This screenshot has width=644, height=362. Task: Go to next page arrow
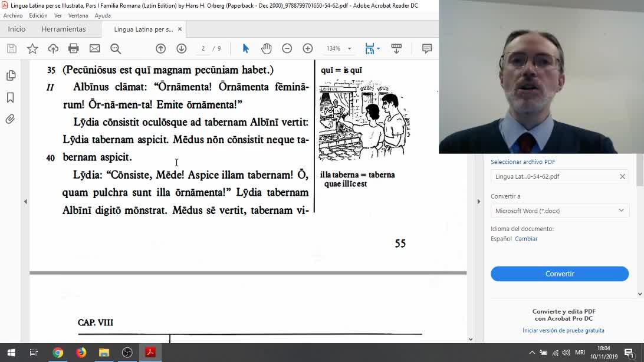182,48
